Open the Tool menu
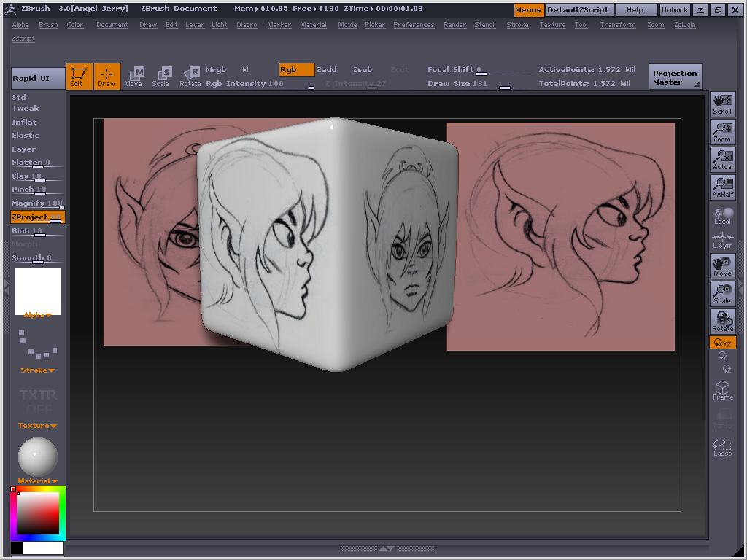Viewport: 747px width, 560px height. tap(581, 24)
